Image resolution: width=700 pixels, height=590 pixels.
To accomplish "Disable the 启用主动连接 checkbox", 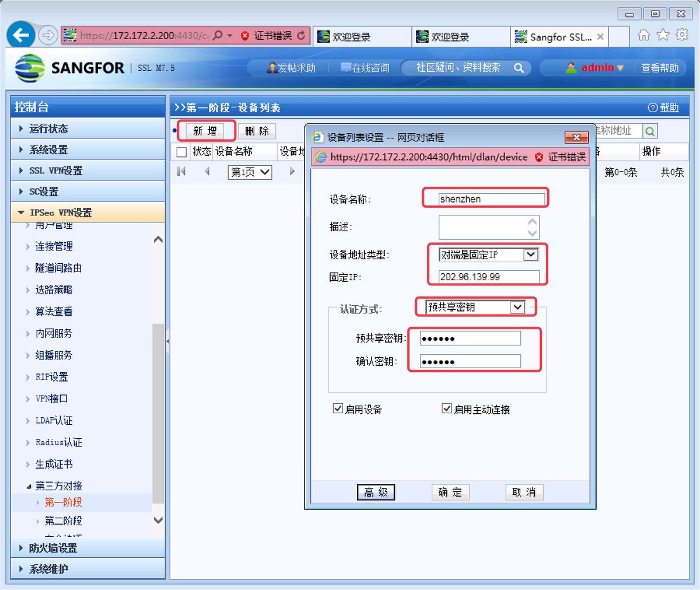I will click(x=447, y=409).
